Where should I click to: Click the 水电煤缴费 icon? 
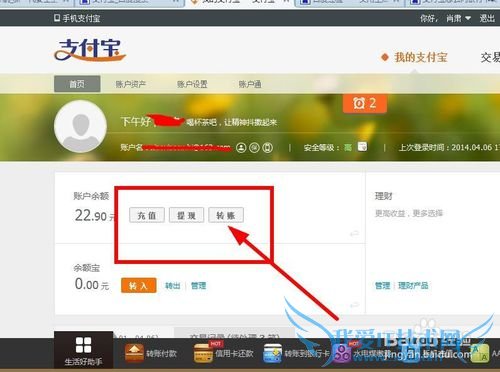click(x=342, y=354)
